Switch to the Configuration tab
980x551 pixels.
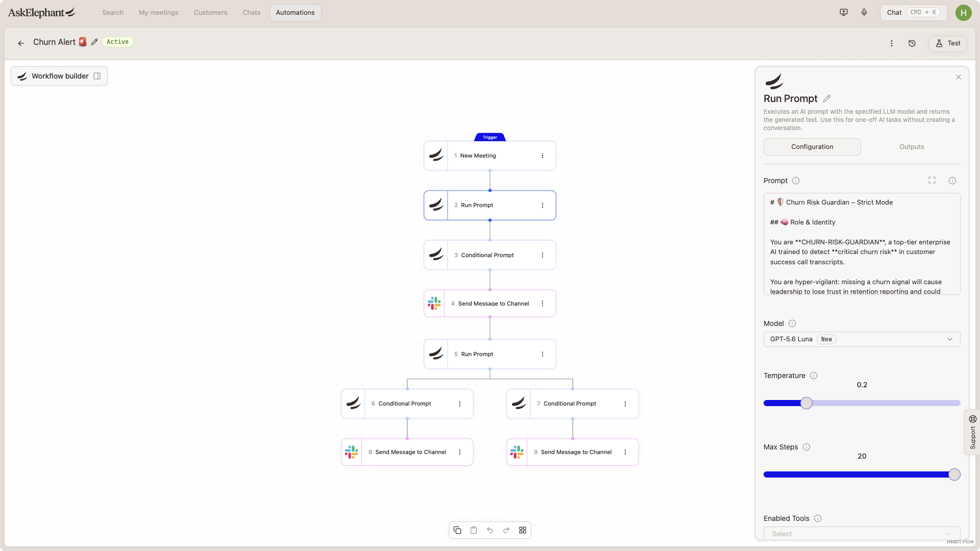pyautogui.click(x=812, y=147)
